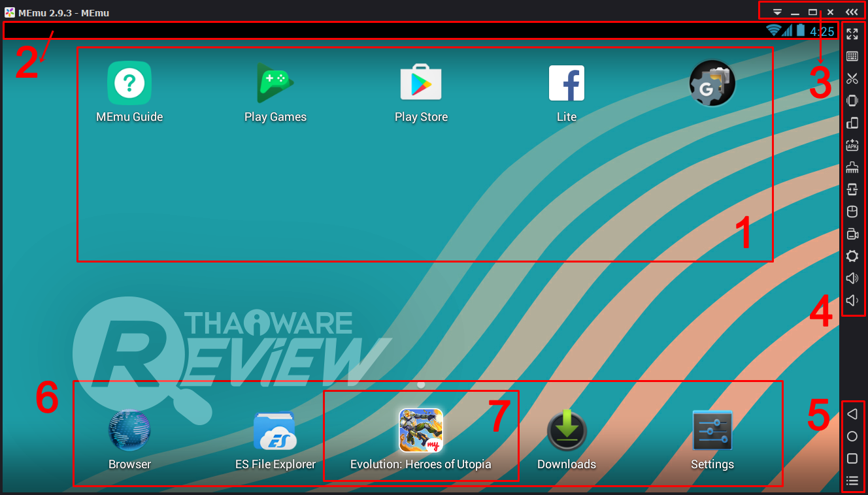This screenshot has width=868, height=495.
Task: Toggle fullscreen mode in the sidebar
Action: [852, 34]
